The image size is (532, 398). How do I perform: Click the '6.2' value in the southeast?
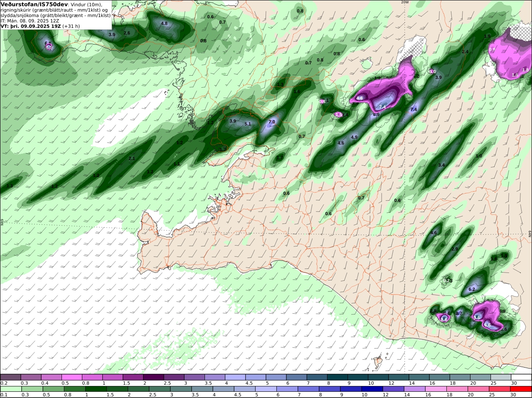coord(472,289)
